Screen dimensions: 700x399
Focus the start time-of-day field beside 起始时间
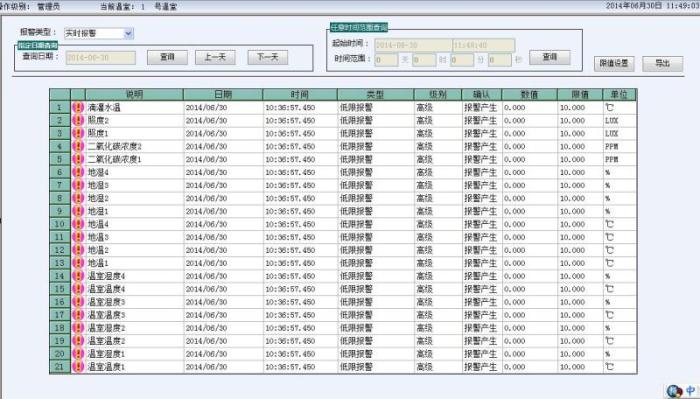click(x=484, y=45)
